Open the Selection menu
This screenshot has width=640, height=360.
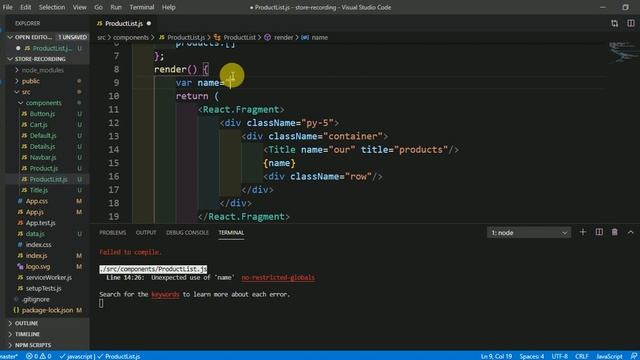tap(52, 7)
